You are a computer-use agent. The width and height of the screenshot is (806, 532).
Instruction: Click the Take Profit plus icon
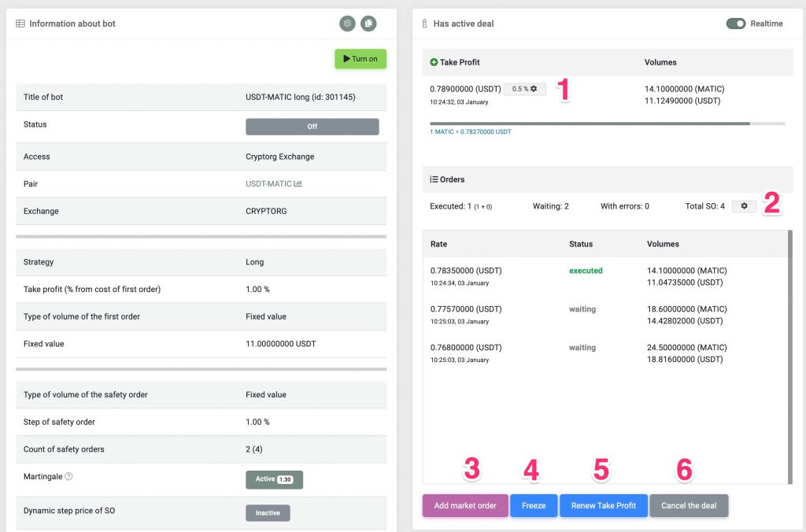pos(434,62)
